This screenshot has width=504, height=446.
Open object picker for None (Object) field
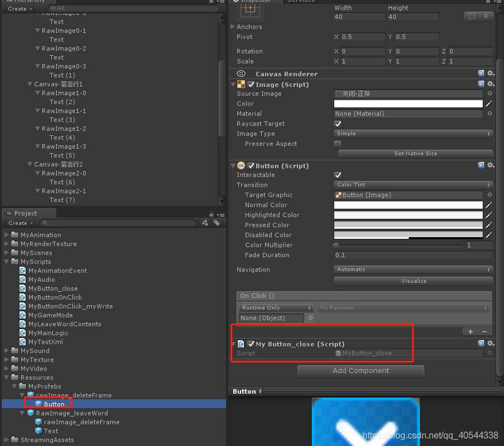(310, 318)
